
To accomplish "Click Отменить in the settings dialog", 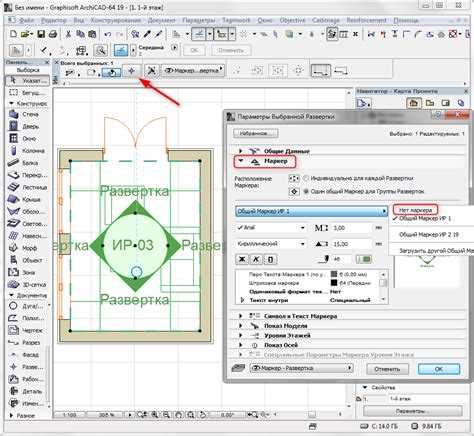I will [387, 369].
